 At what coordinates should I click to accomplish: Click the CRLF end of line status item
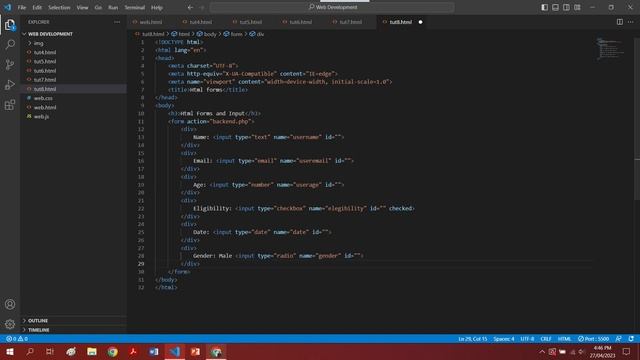coord(546,339)
